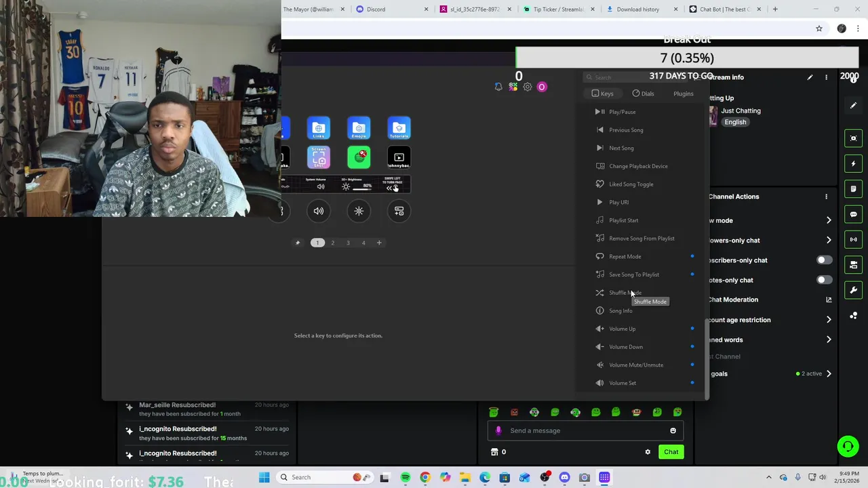Viewport: 868px width, 488px height.
Task: Go to Stream Deck page 2
Action: click(332, 243)
